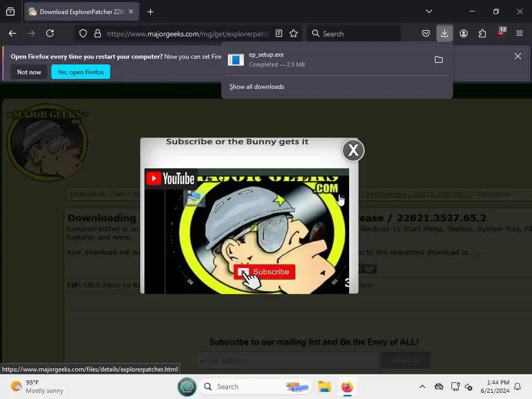Click the majorgeeks URL address bar
Screen dimensions: 532x399
(x=188, y=34)
